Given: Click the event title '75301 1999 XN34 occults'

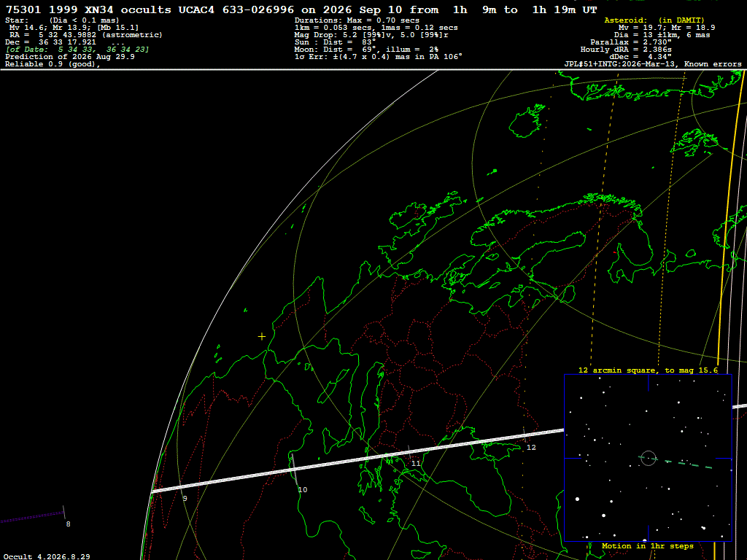Looking at the screenshot, I should coord(88,9).
